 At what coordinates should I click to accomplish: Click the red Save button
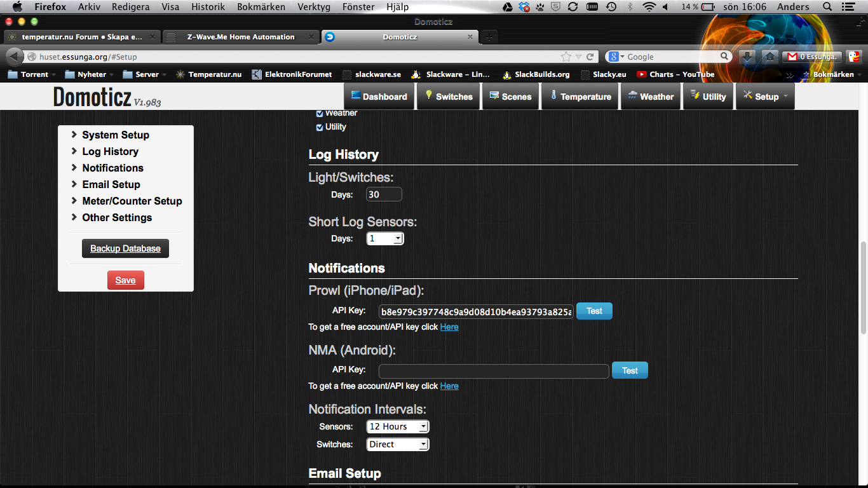(126, 280)
